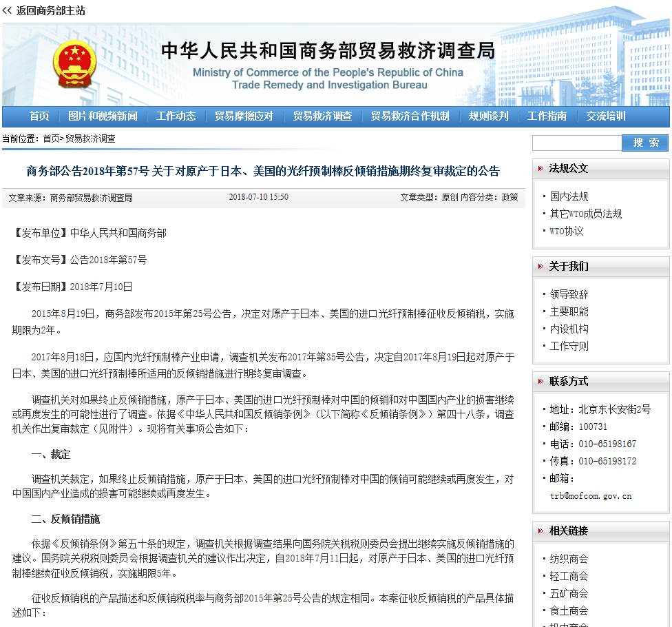
Task: Open 主要职能 sidebar link
Action: point(569,311)
